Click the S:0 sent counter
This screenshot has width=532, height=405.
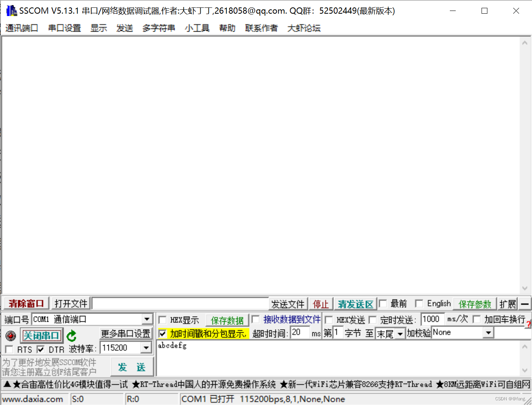(x=78, y=399)
